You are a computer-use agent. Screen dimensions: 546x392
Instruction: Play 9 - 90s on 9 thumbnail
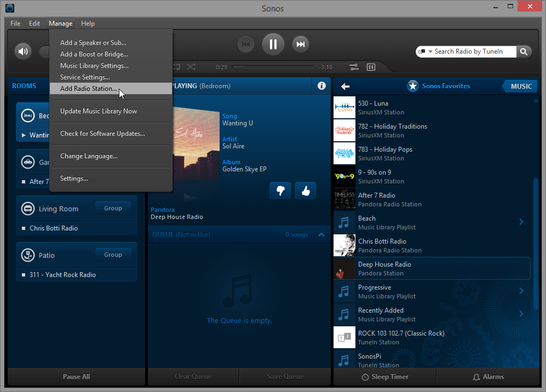[344, 176]
